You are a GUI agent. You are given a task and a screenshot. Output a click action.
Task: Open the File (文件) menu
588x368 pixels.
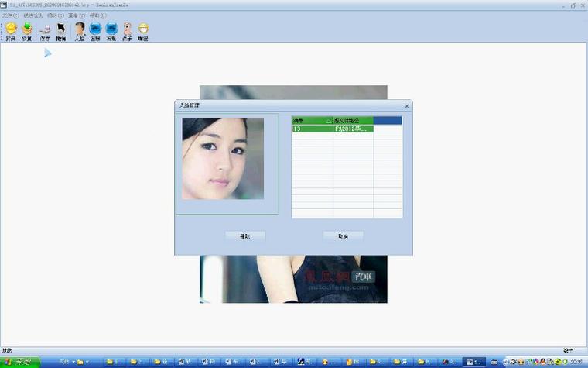[10, 15]
